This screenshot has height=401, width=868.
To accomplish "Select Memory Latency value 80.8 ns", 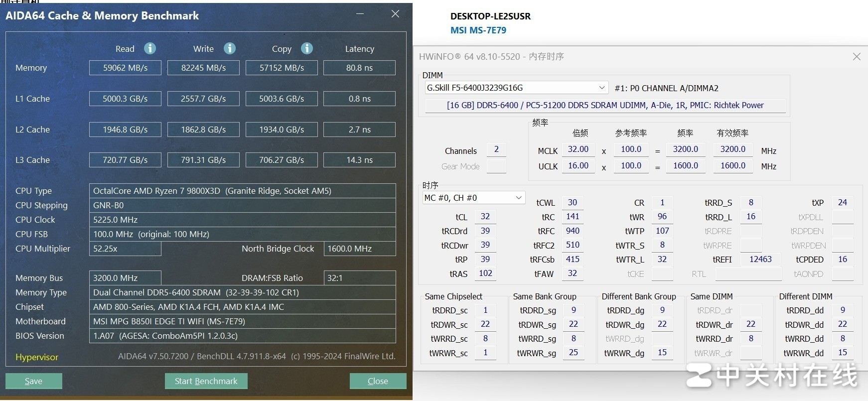I will click(360, 68).
